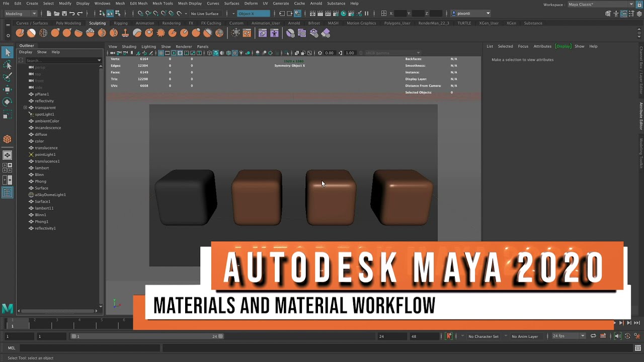The image size is (644, 362).
Task: Open the No Character Set dropdown
Action: tap(483, 336)
